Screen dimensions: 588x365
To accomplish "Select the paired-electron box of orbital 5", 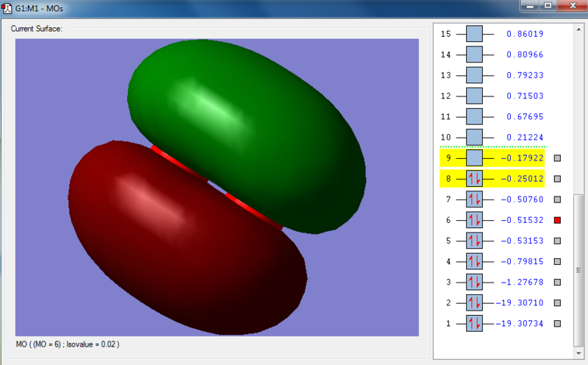I will pos(474,241).
